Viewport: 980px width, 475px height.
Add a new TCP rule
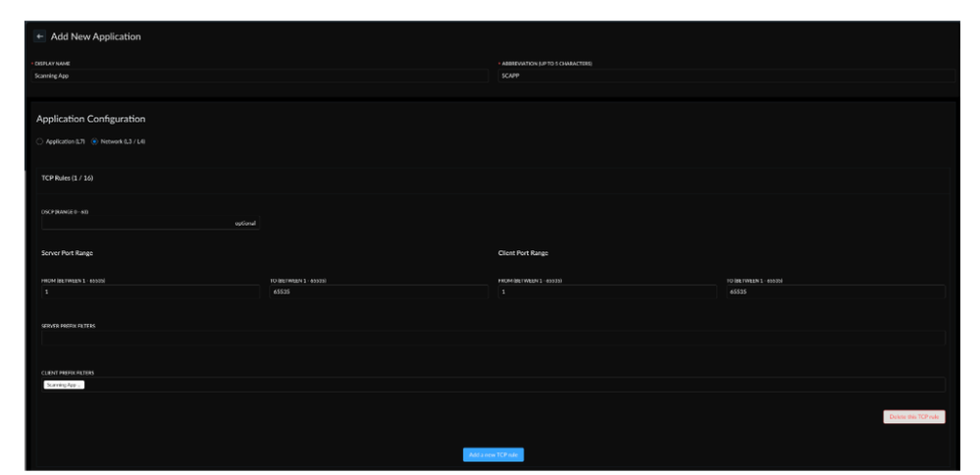click(493, 455)
